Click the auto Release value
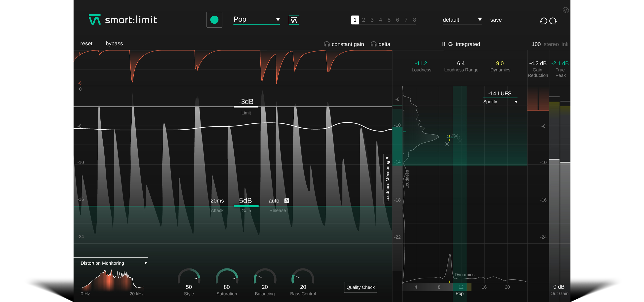This screenshot has width=644, height=302. [x=274, y=201]
